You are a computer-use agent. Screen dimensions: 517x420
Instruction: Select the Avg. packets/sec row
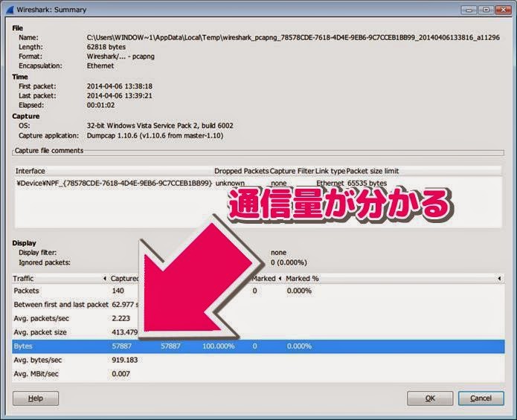click(258, 319)
